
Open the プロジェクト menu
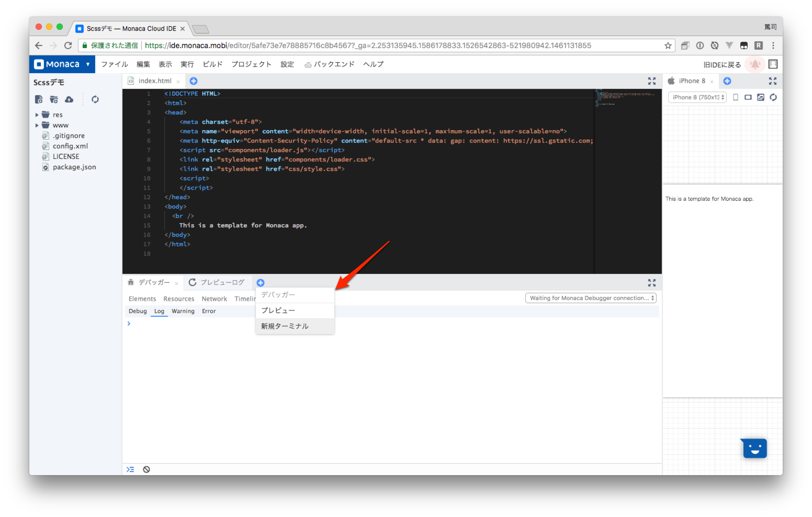(x=251, y=64)
